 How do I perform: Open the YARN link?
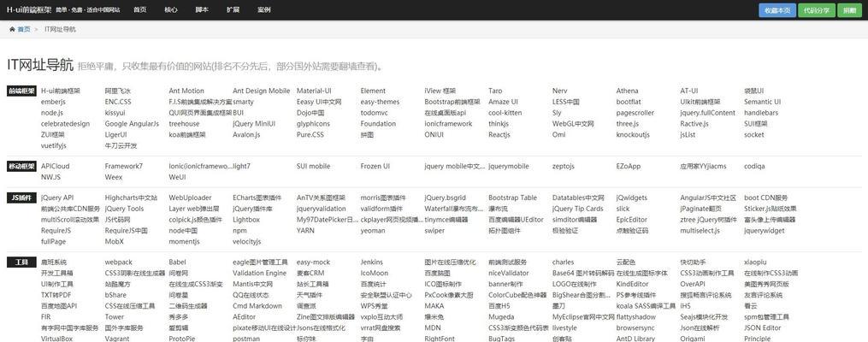305,230
